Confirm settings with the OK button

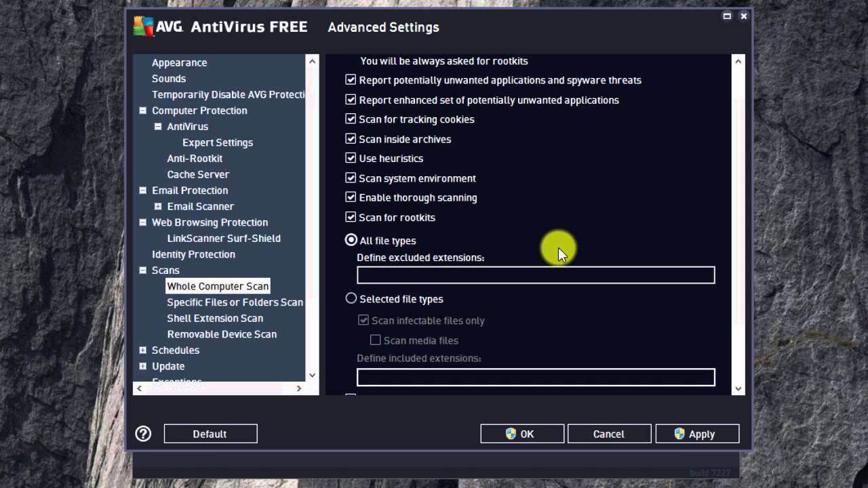(x=522, y=434)
